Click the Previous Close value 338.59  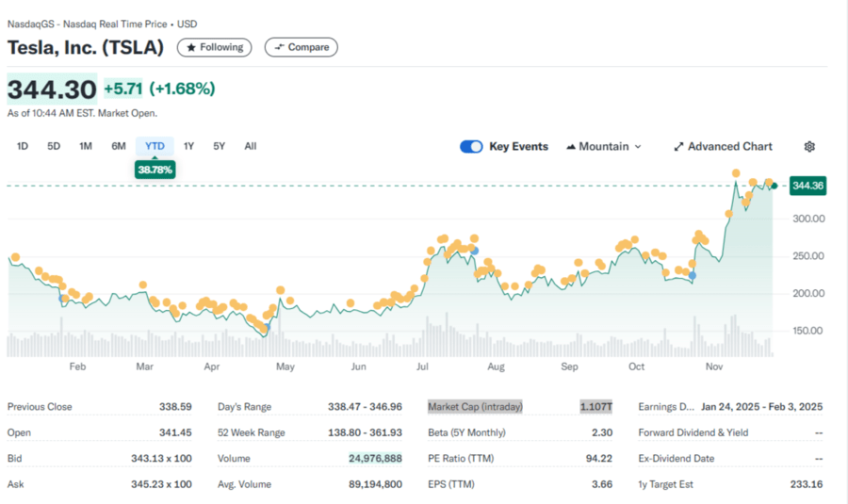pos(175,407)
